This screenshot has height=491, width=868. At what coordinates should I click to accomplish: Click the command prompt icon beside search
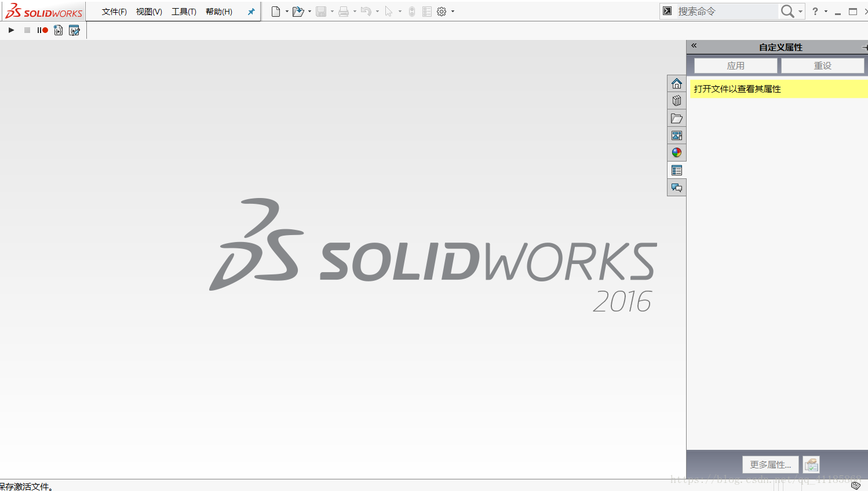tap(668, 11)
